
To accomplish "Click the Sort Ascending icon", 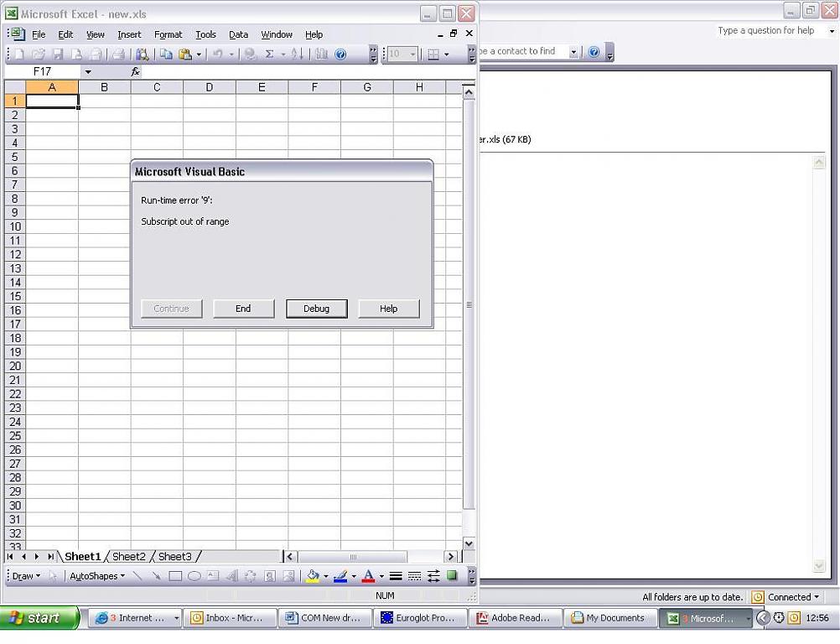I will (x=298, y=55).
